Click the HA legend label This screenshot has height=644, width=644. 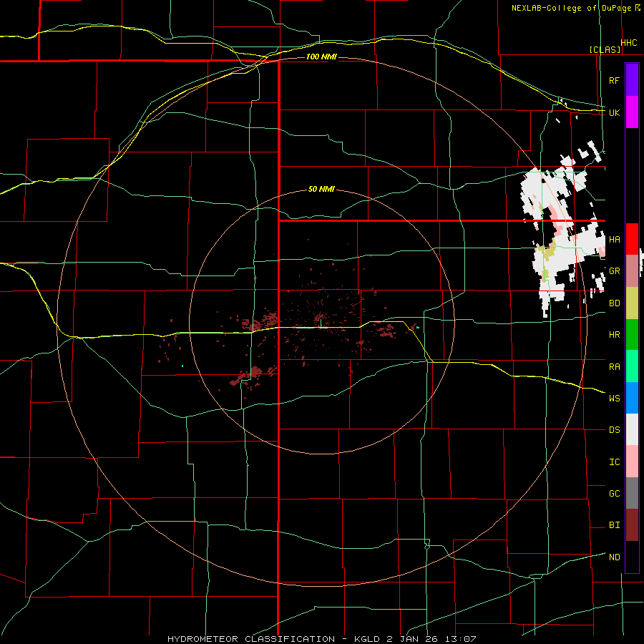[614, 240]
